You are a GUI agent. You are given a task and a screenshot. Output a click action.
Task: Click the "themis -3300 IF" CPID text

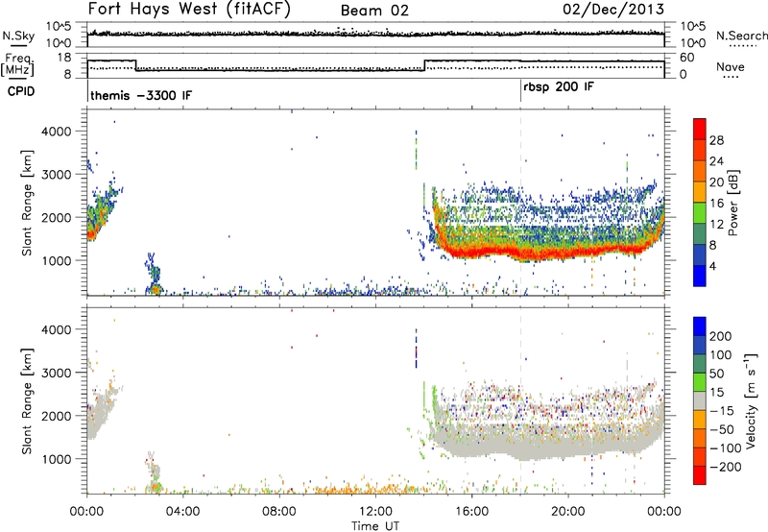pyautogui.click(x=141, y=95)
